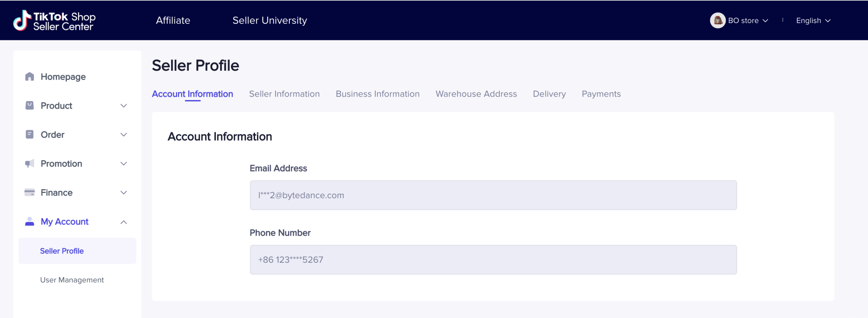Click the BO store avatar image
The width and height of the screenshot is (868, 318).
click(x=717, y=20)
